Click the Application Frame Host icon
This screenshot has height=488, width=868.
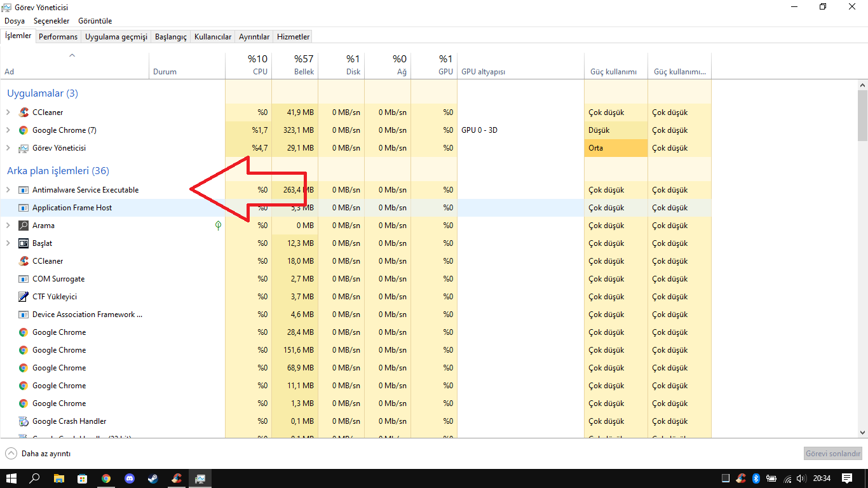(24, 208)
